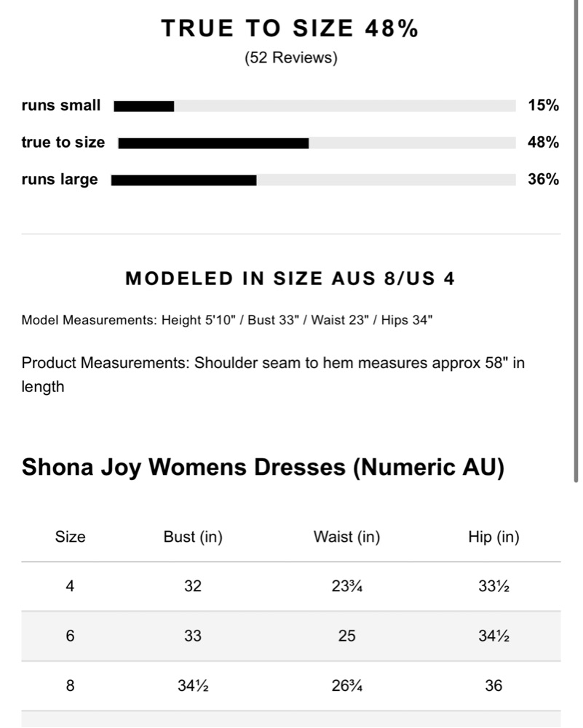Click the Size column header
The width and height of the screenshot is (583, 728).
[70, 537]
